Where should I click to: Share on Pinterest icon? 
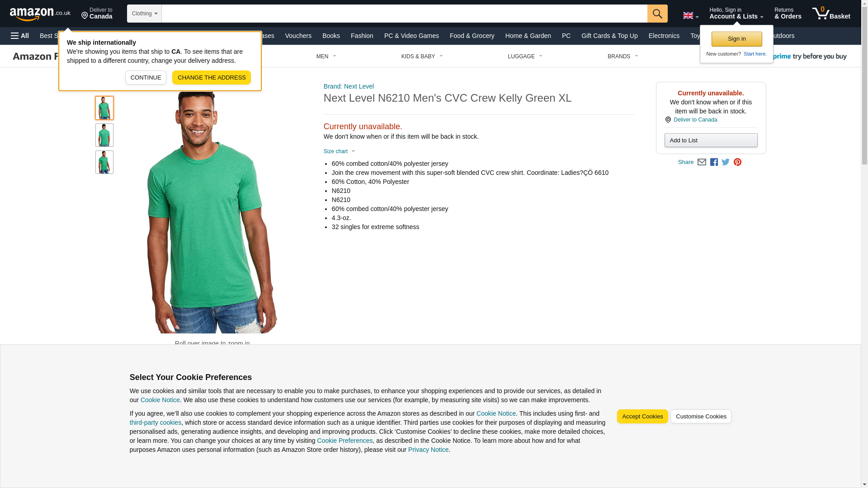tap(737, 162)
